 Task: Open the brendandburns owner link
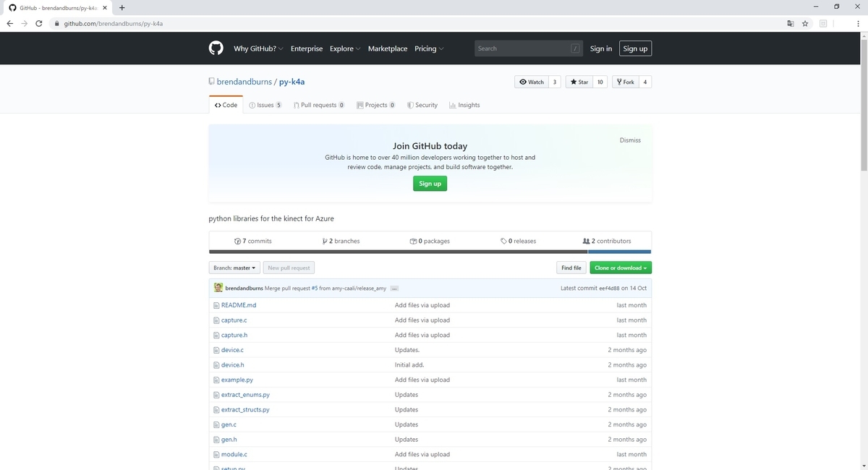coord(244,82)
